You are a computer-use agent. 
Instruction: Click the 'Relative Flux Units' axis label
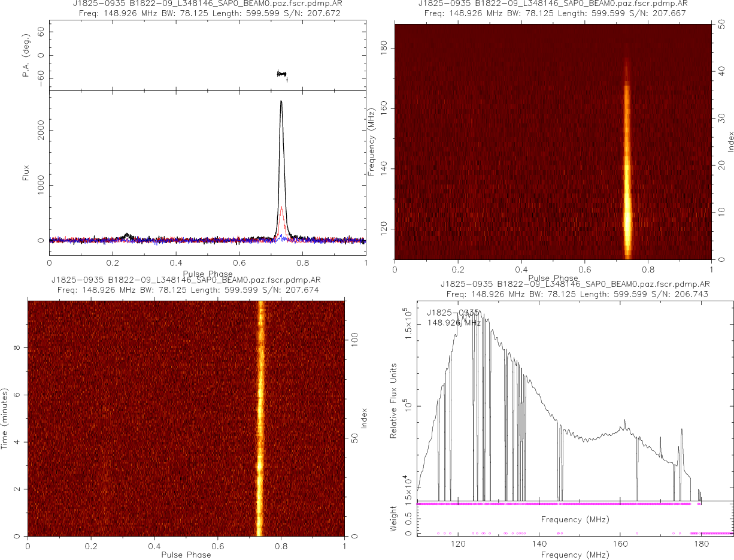[x=394, y=400]
